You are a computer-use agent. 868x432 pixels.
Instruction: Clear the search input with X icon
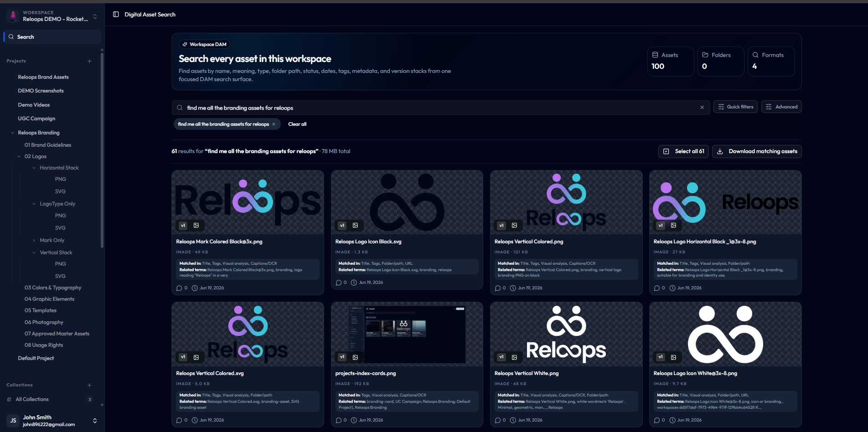(x=702, y=108)
